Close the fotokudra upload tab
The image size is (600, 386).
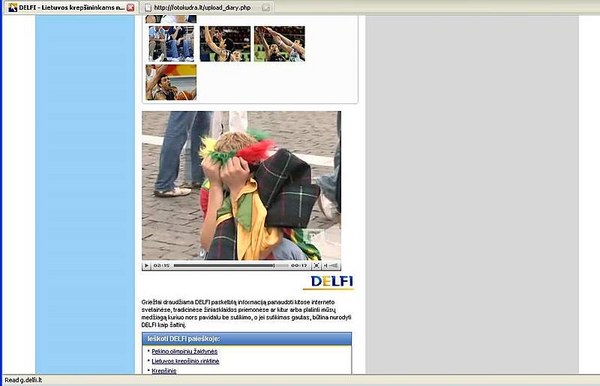point(266,8)
